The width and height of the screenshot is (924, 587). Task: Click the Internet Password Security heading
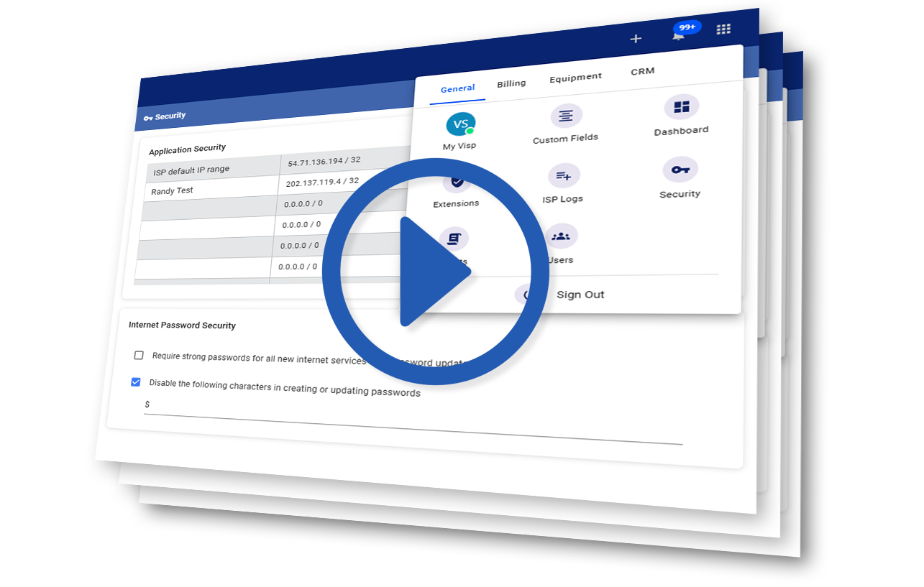pos(182,325)
